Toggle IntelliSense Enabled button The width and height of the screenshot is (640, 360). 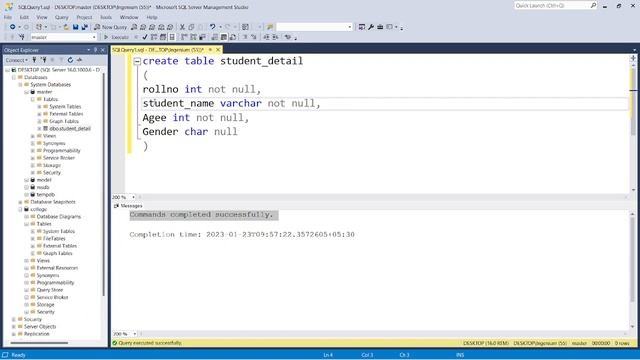tap(172, 37)
